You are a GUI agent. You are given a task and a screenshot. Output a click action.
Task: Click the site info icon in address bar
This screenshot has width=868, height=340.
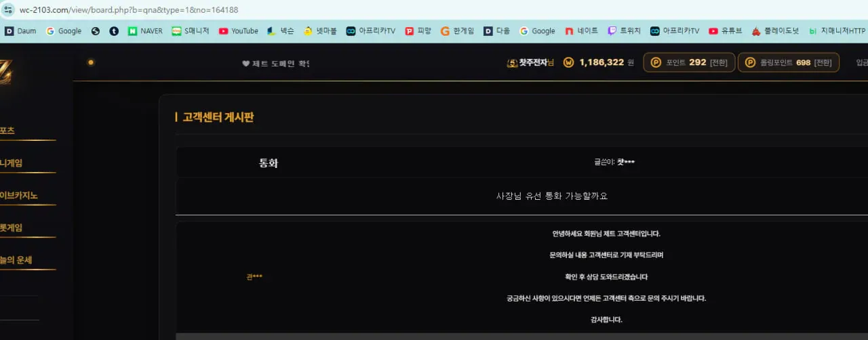[x=9, y=10]
